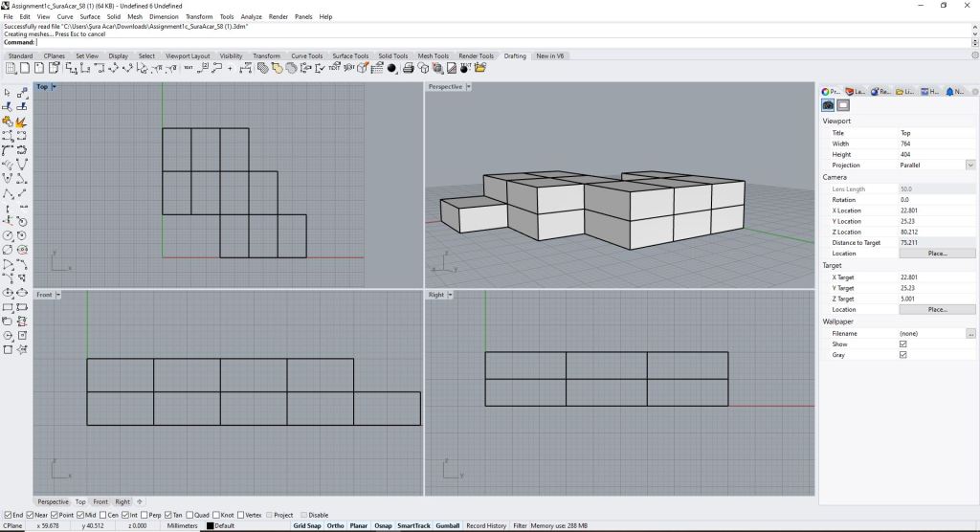
Task: Uncheck the wallpaper Show checkbox
Action: pyautogui.click(x=902, y=344)
